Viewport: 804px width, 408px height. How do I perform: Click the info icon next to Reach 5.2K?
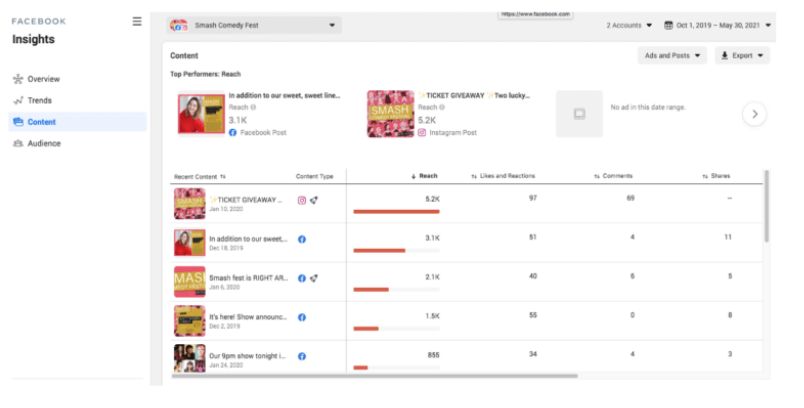(442, 107)
